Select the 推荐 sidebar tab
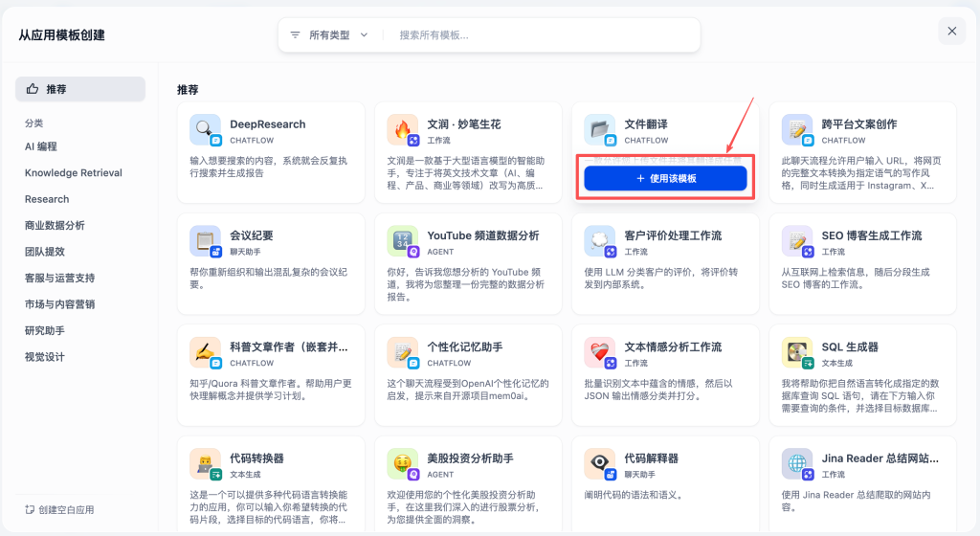Image resolution: width=980 pixels, height=536 pixels. (x=80, y=89)
